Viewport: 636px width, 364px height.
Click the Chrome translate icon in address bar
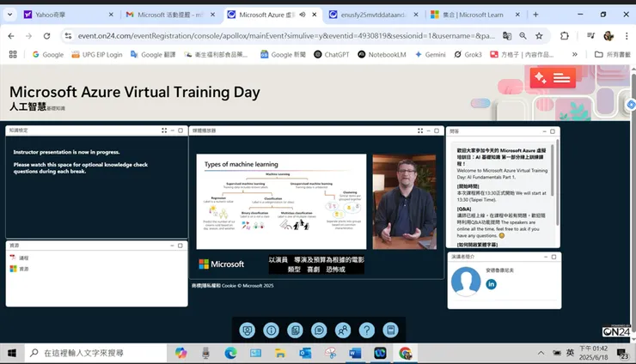(x=507, y=36)
